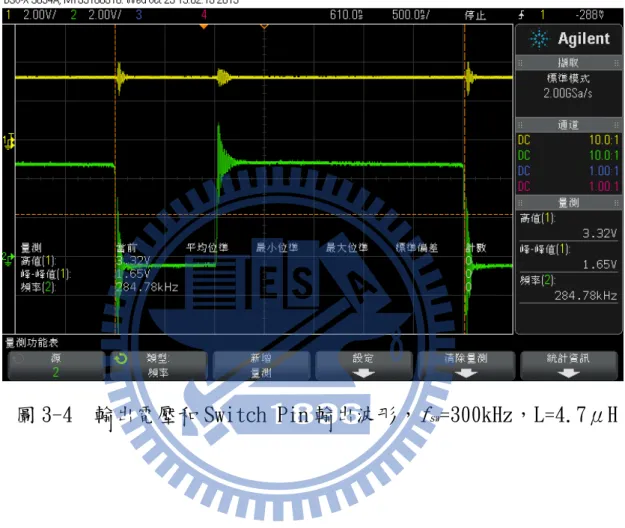Click the 平均位準 column header
The image size is (625, 528).
pos(207,248)
